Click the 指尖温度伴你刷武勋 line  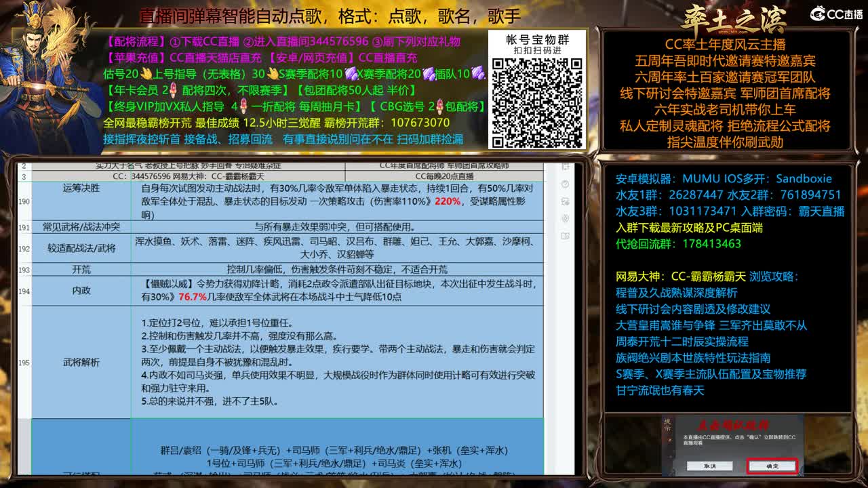[x=725, y=142]
